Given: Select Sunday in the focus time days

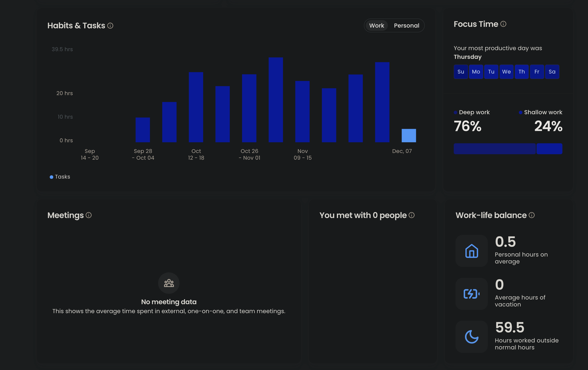Looking at the screenshot, I should point(460,72).
